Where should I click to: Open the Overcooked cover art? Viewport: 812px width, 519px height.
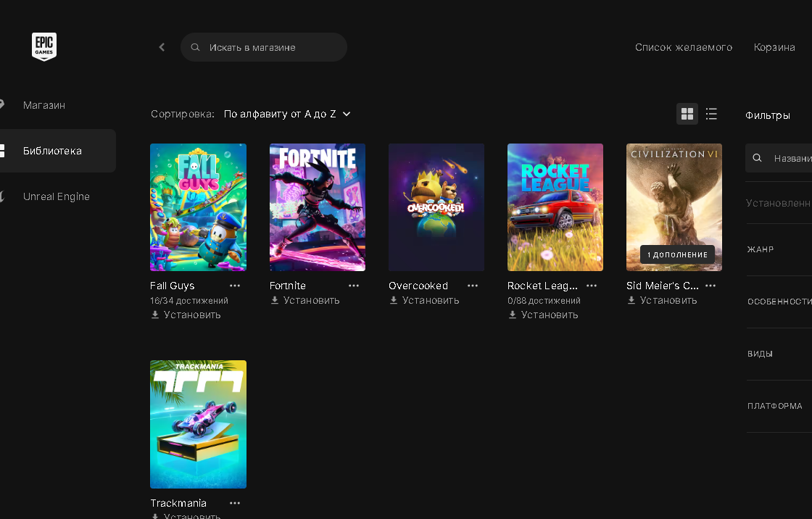[x=436, y=207]
